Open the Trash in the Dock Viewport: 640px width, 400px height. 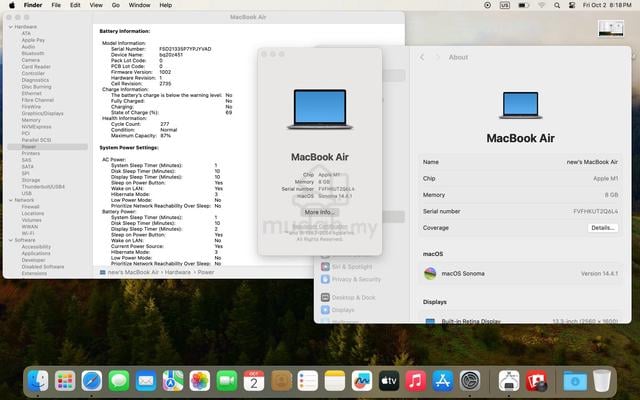click(602, 381)
